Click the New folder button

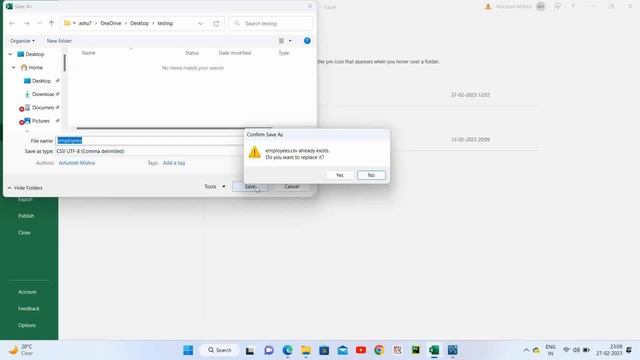click(x=59, y=41)
